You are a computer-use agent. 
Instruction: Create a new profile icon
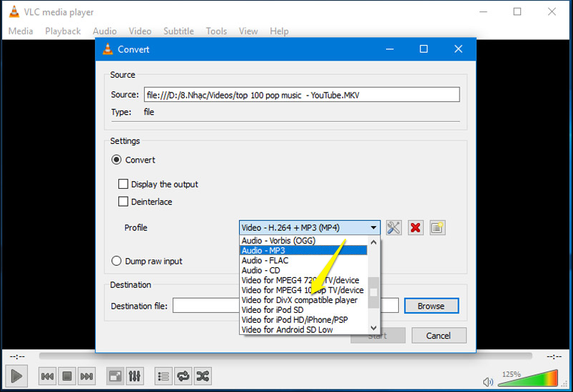coord(437,228)
